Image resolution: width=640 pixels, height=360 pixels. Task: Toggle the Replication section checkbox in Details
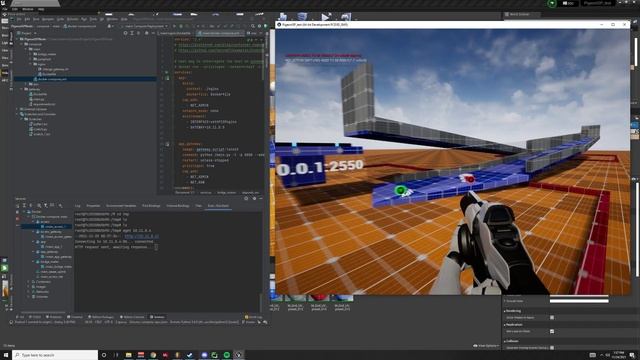(x=552, y=331)
